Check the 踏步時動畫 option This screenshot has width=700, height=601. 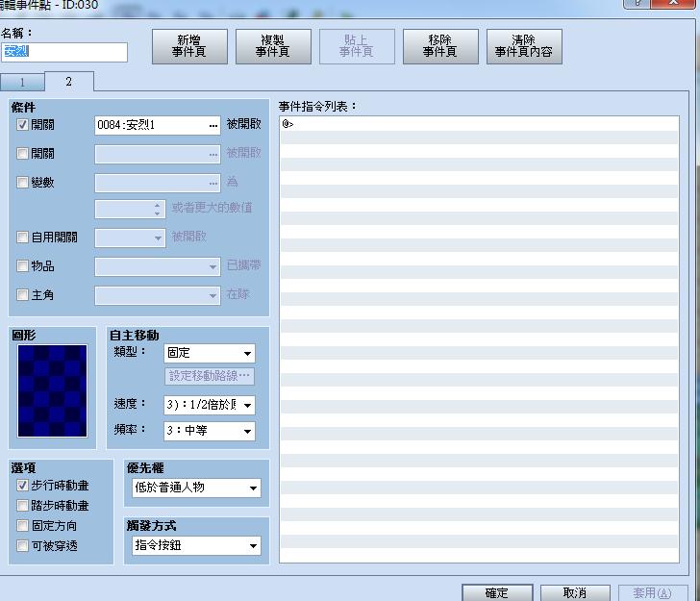click(22, 506)
